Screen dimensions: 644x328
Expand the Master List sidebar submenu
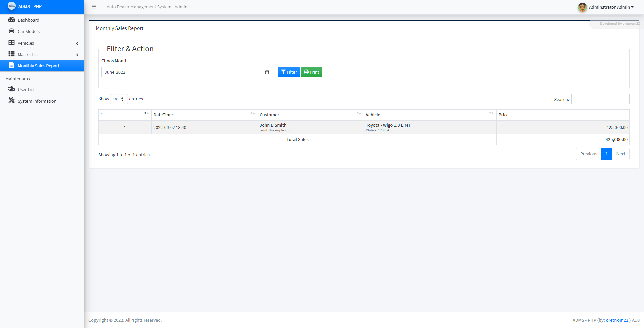(77, 55)
